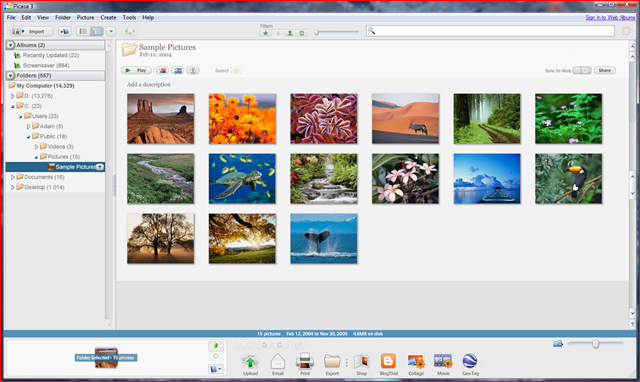Select the whale tail thumbnail
640x382 pixels.
324,239
